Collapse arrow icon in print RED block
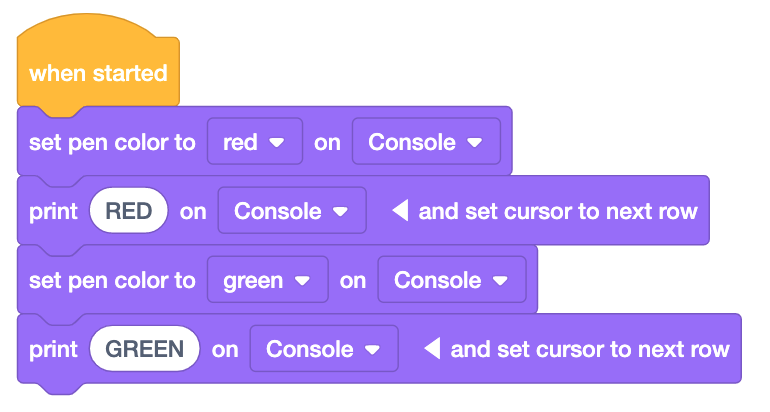This screenshot has height=412, width=770. (399, 211)
